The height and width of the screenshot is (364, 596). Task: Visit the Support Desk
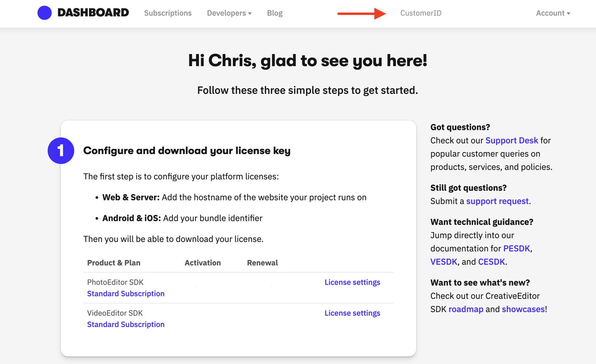[512, 140]
